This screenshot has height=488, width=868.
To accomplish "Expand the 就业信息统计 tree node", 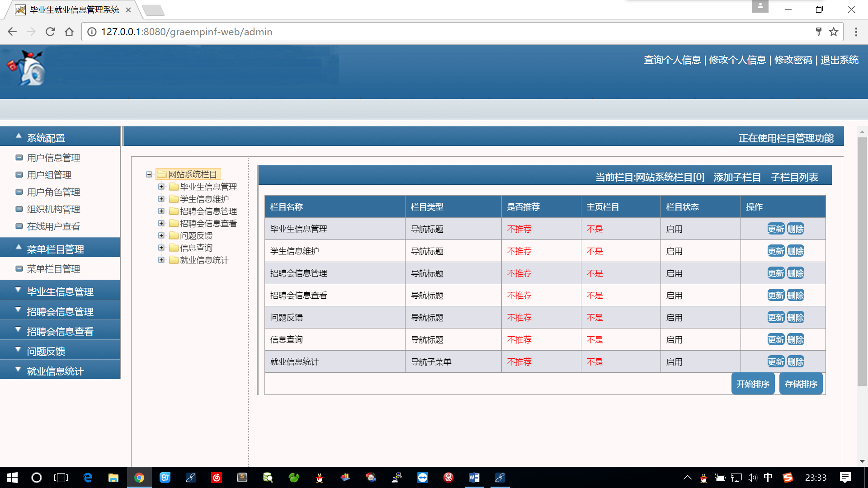I will [161, 260].
